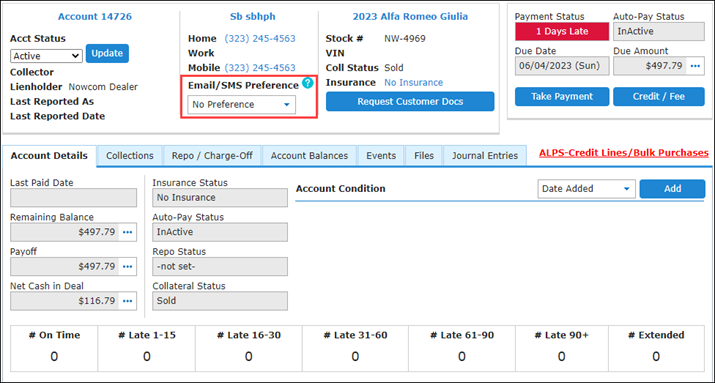Open the Account Balances tab
Viewport: 715px width, 383px height.
point(309,156)
